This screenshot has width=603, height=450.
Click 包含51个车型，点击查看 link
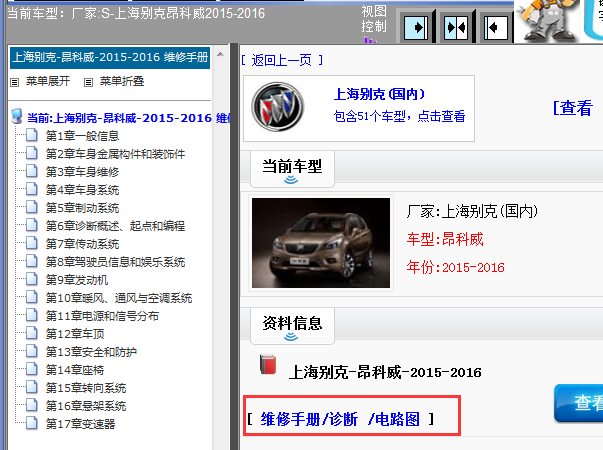pyautogui.click(x=400, y=116)
